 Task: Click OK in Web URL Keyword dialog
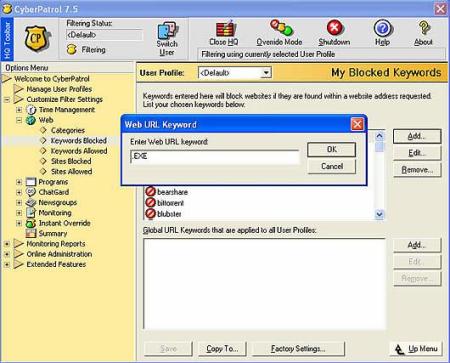pyautogui.click(x=331, y=149)
